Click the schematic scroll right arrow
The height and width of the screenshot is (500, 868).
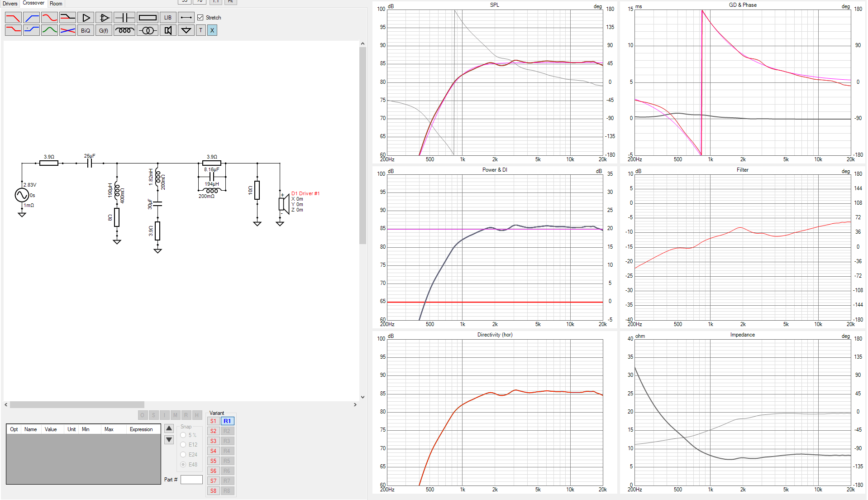pos(355,404)
